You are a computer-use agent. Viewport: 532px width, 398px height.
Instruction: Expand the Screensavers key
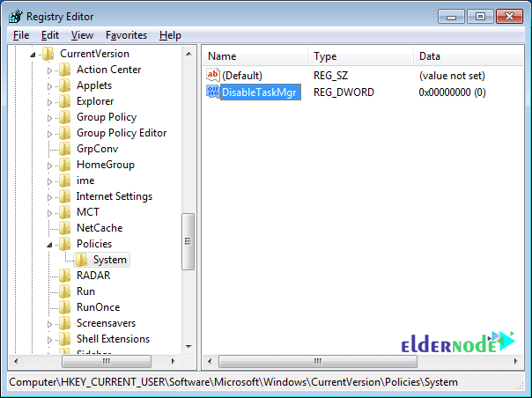coord(49,324)
